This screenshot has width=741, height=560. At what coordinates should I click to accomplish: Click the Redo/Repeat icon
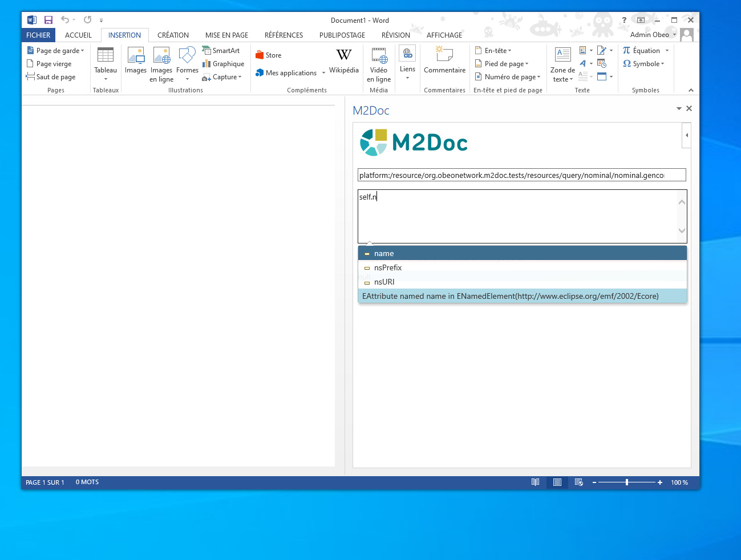pos(87,20)
